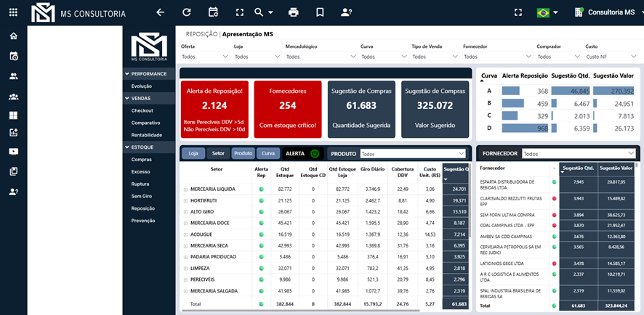The height and width of the screenshot is (315, 644).
Task: Click the refresh icon in top toolbar
Action: pyautogui.click(x=187, y=12)
